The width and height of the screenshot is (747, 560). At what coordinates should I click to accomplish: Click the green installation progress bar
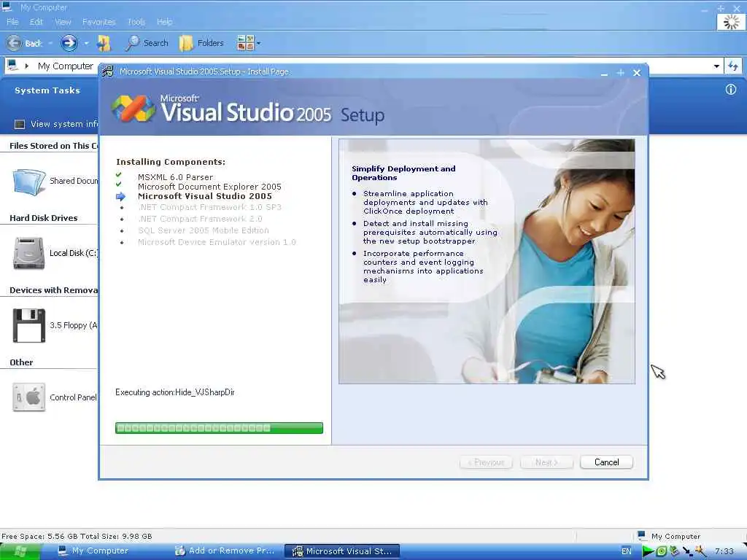point(219,428)
